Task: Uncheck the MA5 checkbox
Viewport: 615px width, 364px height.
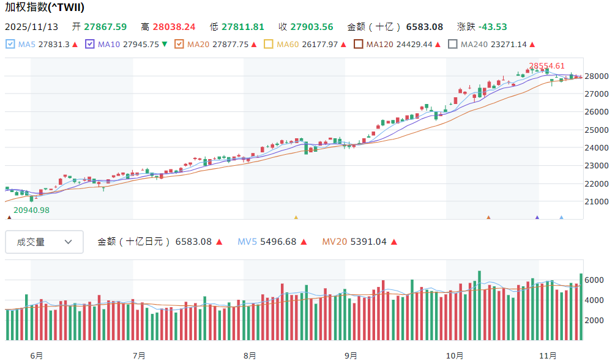Action: 9,44
